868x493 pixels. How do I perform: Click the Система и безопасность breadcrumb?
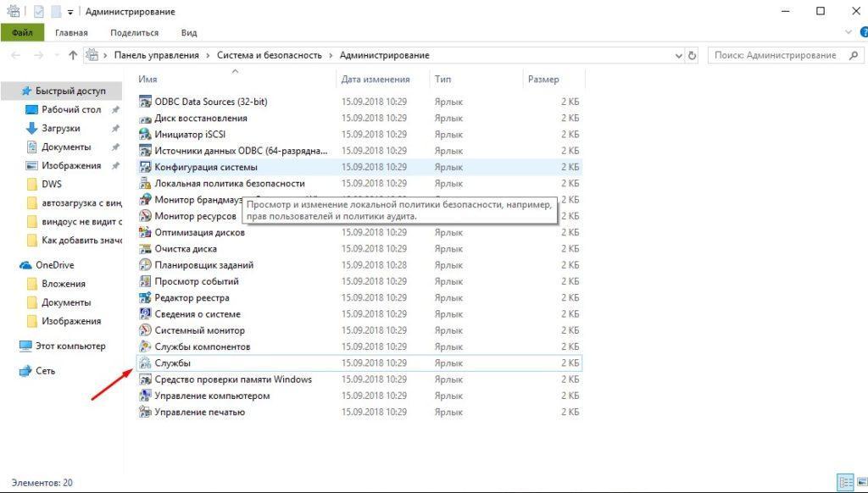coord(269,55)
